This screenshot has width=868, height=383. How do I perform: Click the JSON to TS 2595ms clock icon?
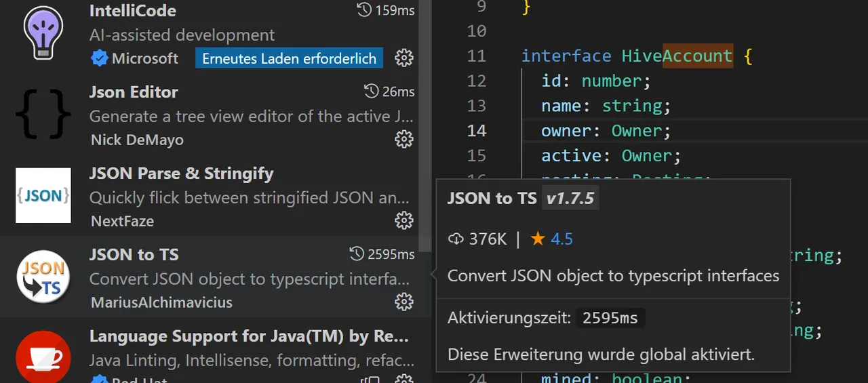pyautogui.click(x=357, y=254)
